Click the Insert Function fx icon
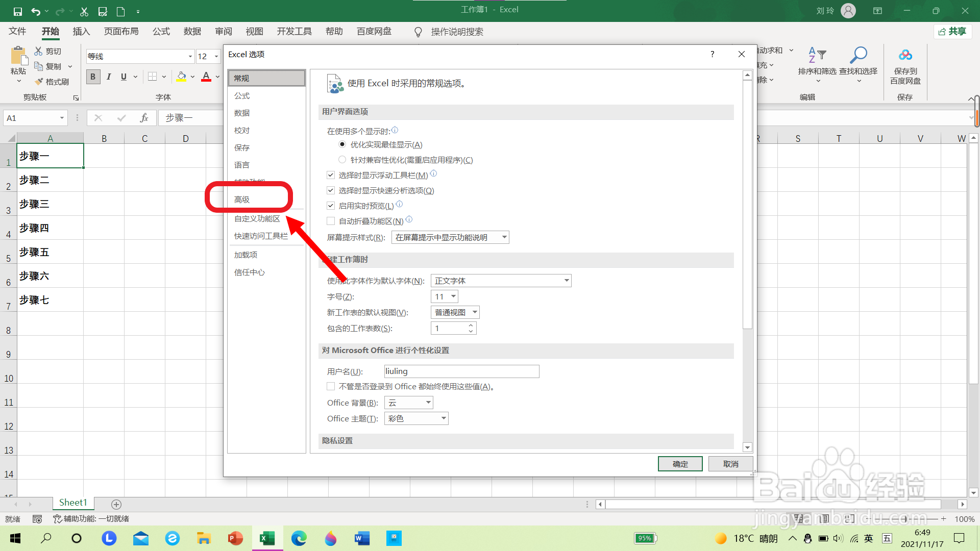The height and width of the screenshot is (551, 980). [144, 118]
